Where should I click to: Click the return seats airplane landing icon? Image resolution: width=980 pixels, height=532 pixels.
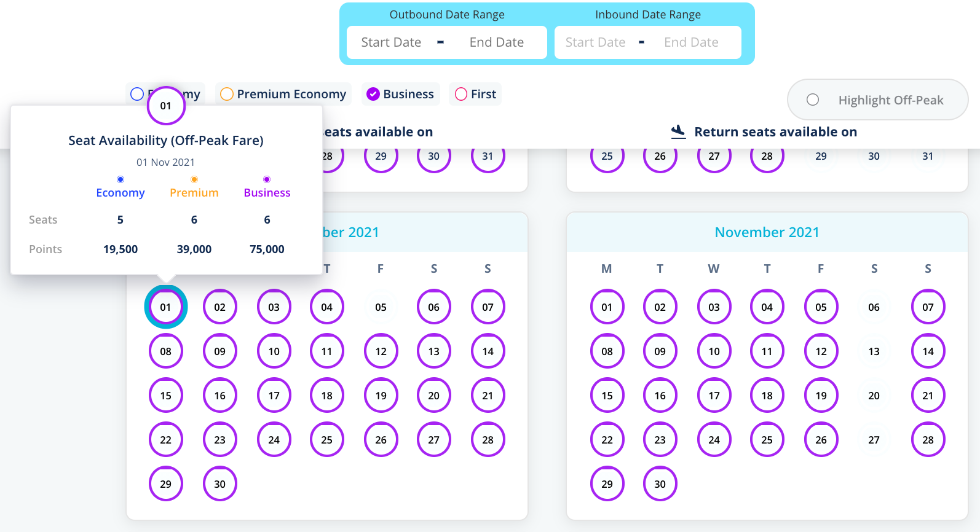(x=678, y=131)
